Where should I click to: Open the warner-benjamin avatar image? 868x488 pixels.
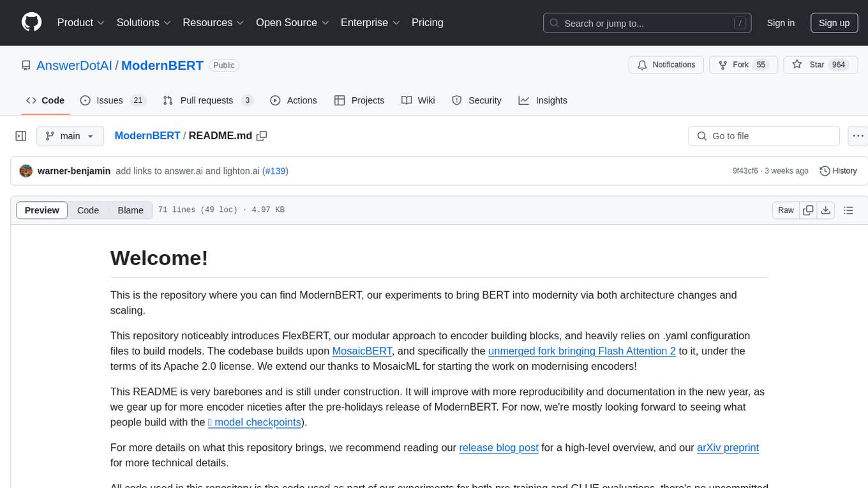[x=26, y=171]
